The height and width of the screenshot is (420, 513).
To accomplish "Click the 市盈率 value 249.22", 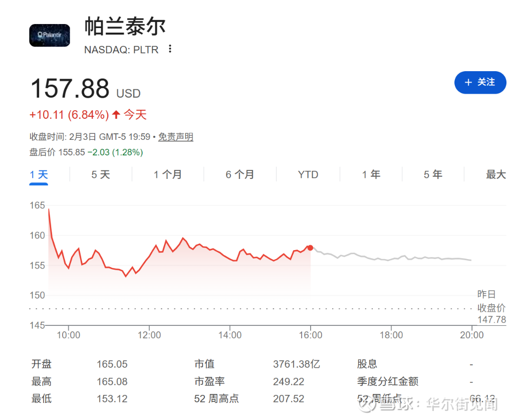I will 289,381.
